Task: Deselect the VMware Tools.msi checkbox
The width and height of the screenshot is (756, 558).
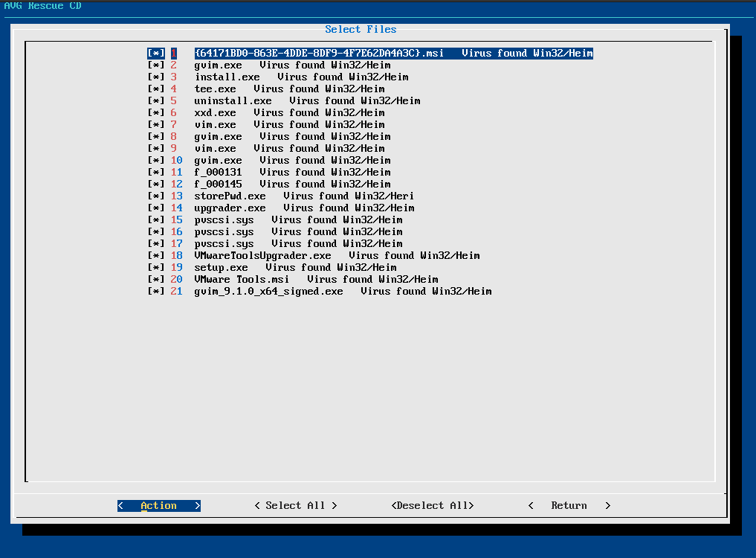Action: [x=155, y=280]
